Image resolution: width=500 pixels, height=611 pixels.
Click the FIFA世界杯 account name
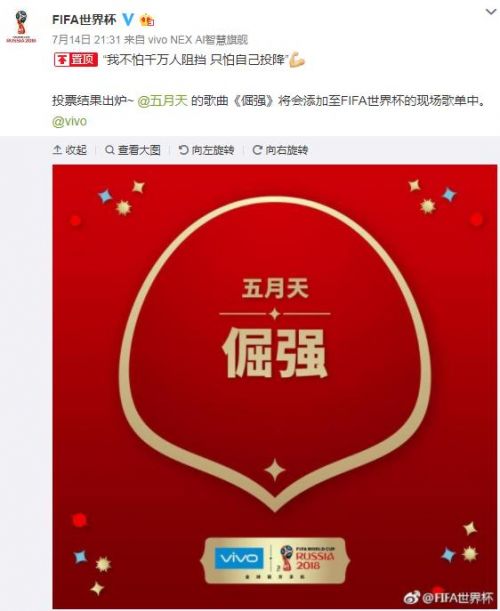click(x=84, y=19)
